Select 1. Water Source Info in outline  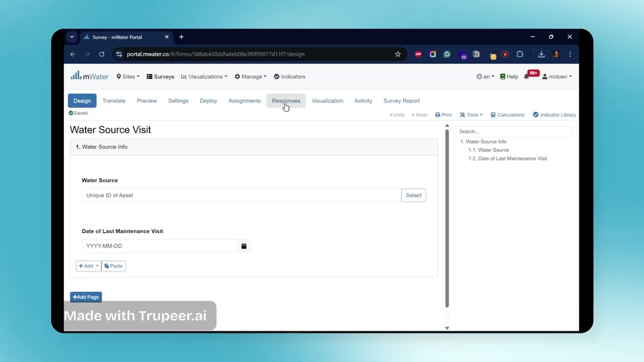(484, 142)
